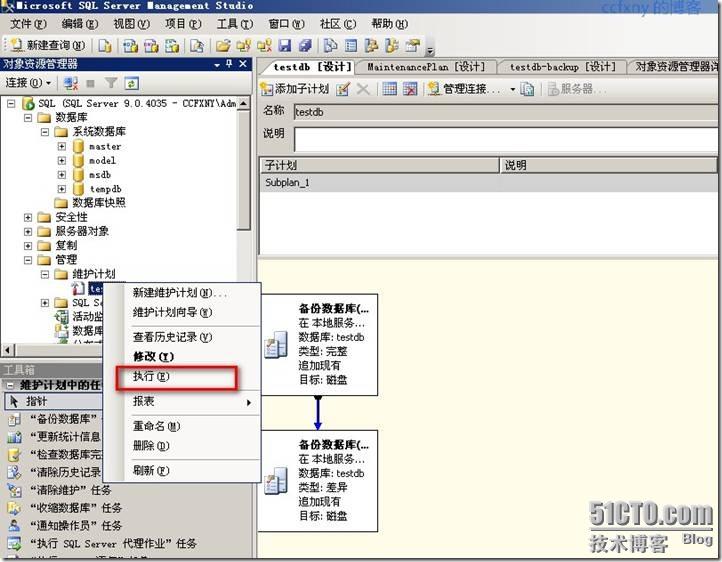Click the Database Engine Query icon next to 新建查询
The image size is (722, 562).
coord(105,46)
